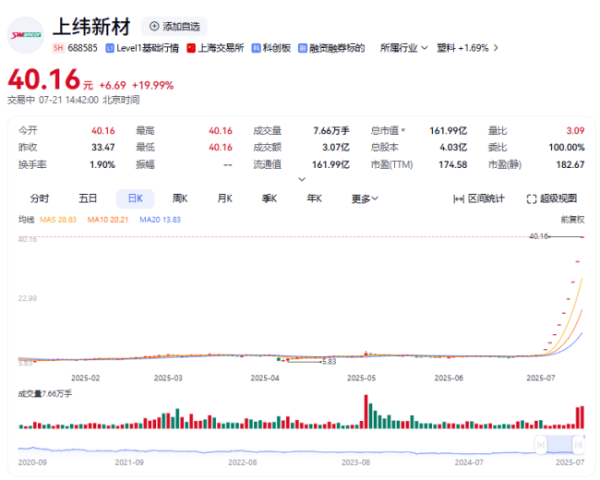
Task: Select the 日K chart tab
Action: [x=135, y=198]
